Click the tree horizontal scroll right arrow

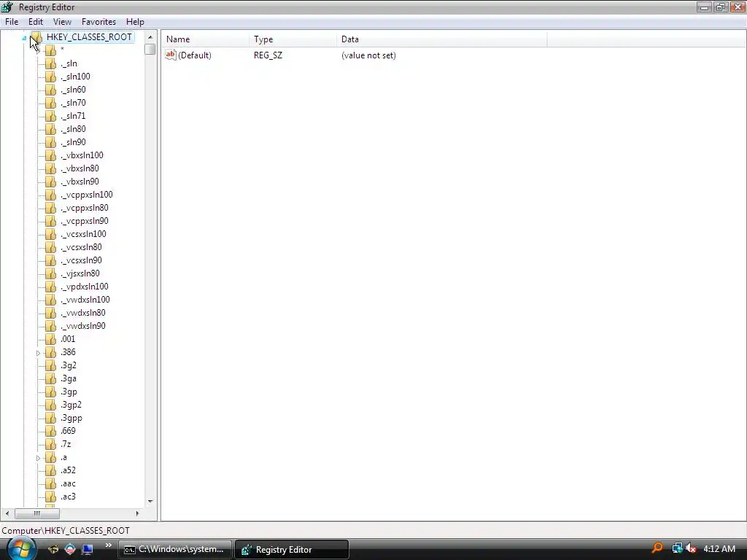[x=138, y=513]
